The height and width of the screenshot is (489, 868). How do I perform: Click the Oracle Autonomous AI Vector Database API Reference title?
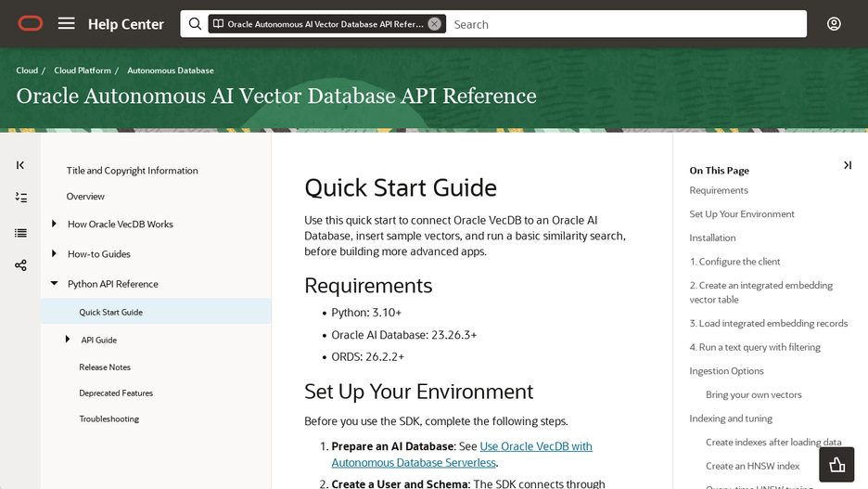click(x=276, y=96)
